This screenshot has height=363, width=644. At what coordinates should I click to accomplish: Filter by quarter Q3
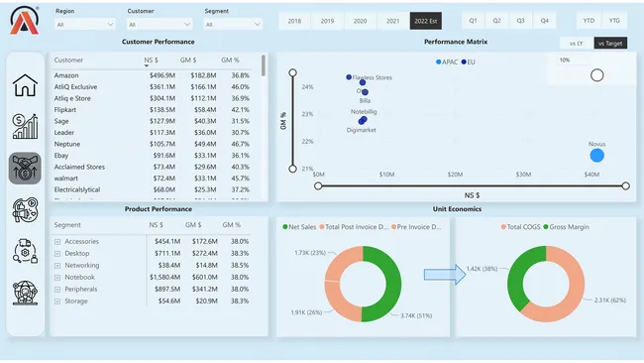[x=520, y=21]
